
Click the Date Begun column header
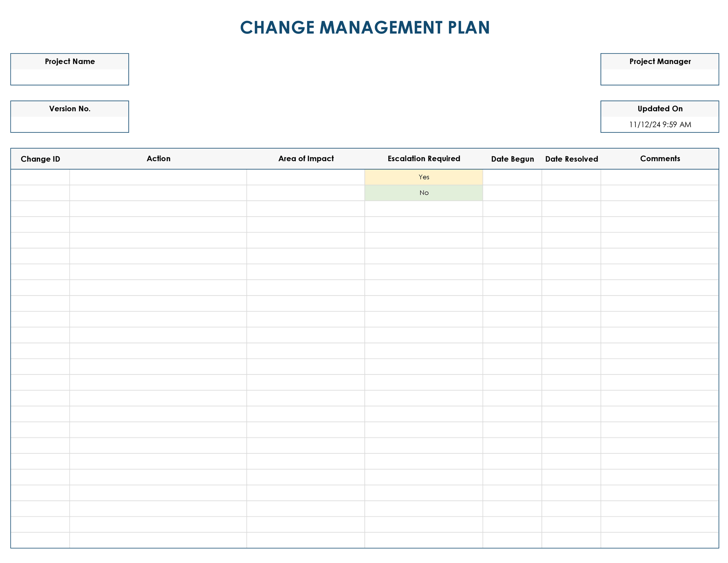pyautogui.click(x=512, y=159)
